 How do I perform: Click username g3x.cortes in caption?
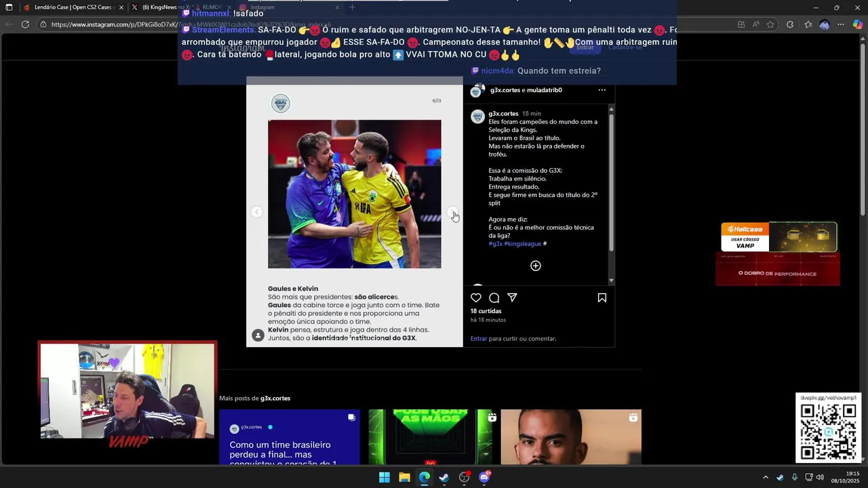[503, 113]
